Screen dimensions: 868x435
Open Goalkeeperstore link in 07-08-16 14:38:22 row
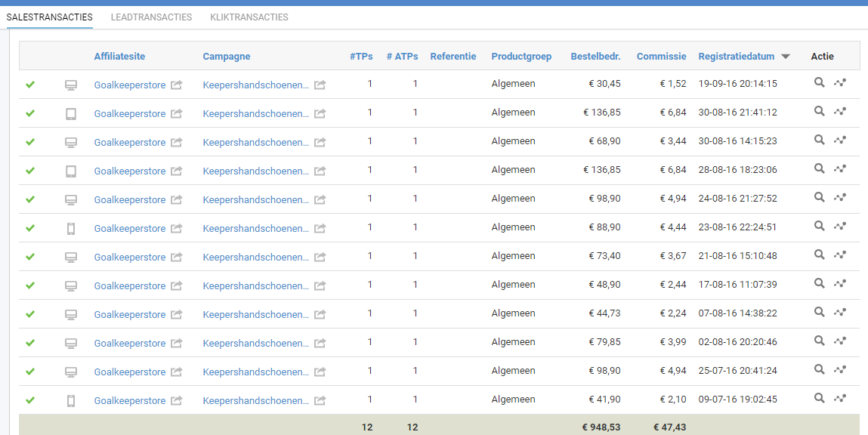click(129, 315)
